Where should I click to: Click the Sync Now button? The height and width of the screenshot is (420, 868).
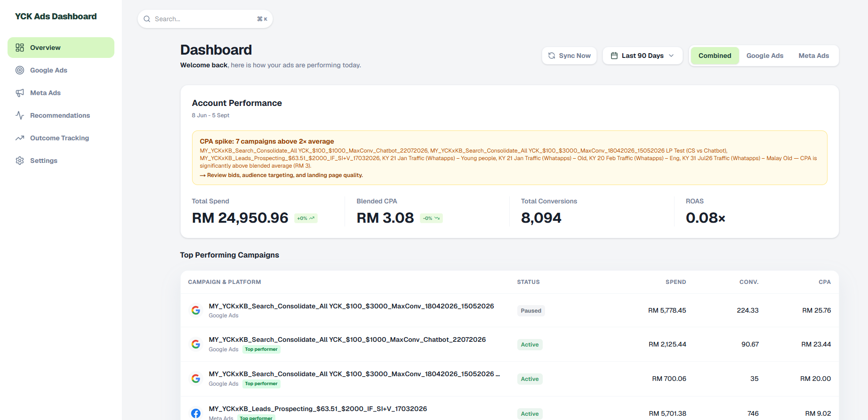(569, 56)
